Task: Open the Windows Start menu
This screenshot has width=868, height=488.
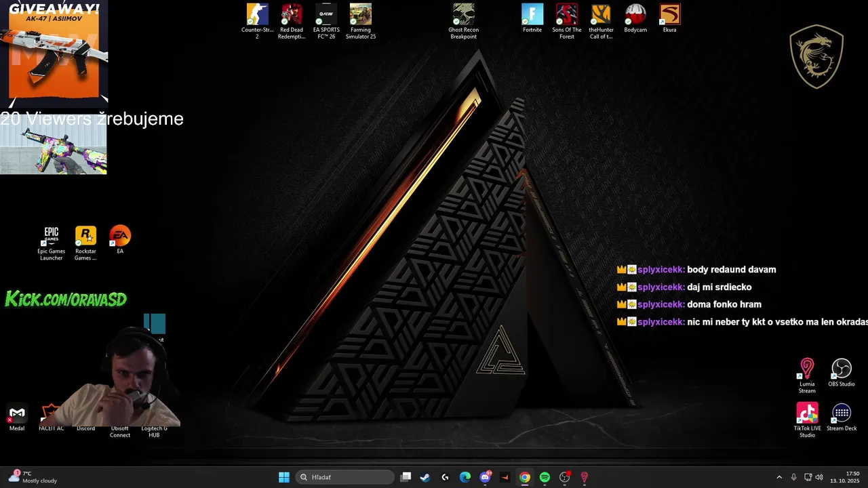Action: [x=284, y=477]
